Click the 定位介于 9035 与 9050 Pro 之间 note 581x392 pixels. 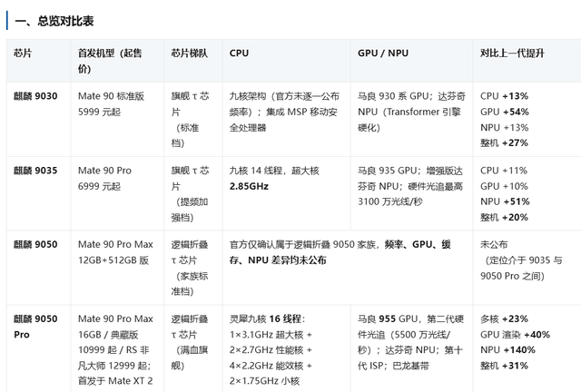coord(521,268)
